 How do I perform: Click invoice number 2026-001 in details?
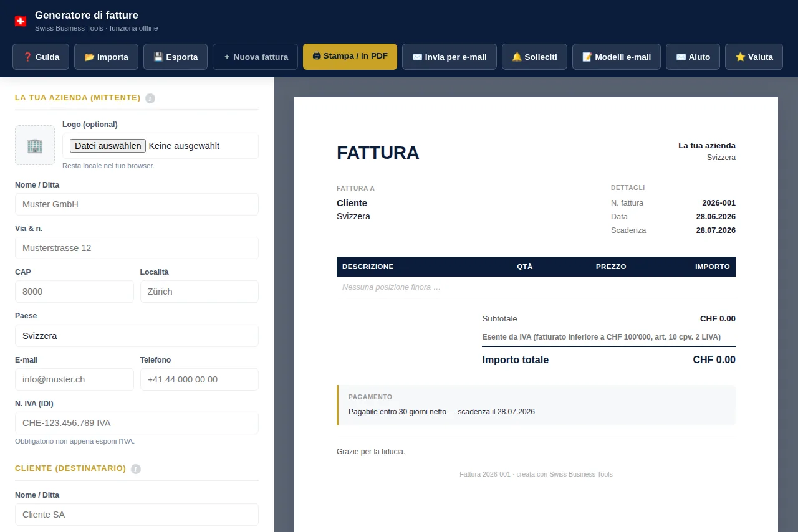(x=719, y=203)
